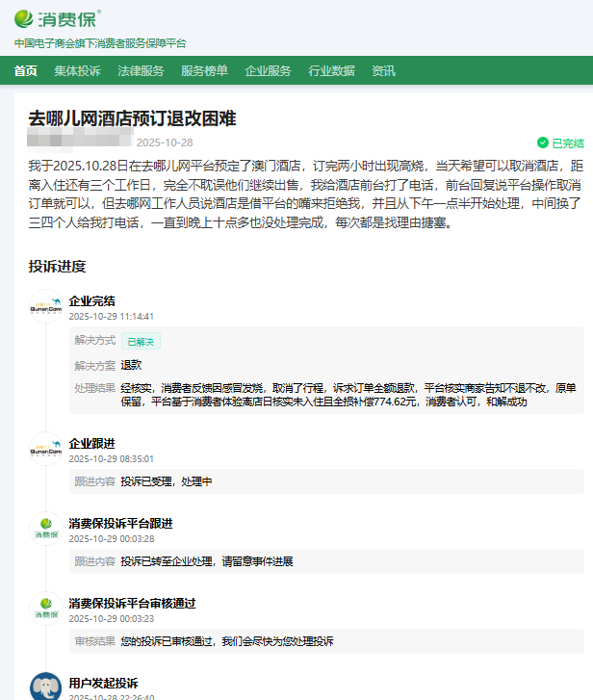Click the blurred username next to the date
Viewport: 593px width, 700px height.
pyautogui.click(x=81, y=143)
